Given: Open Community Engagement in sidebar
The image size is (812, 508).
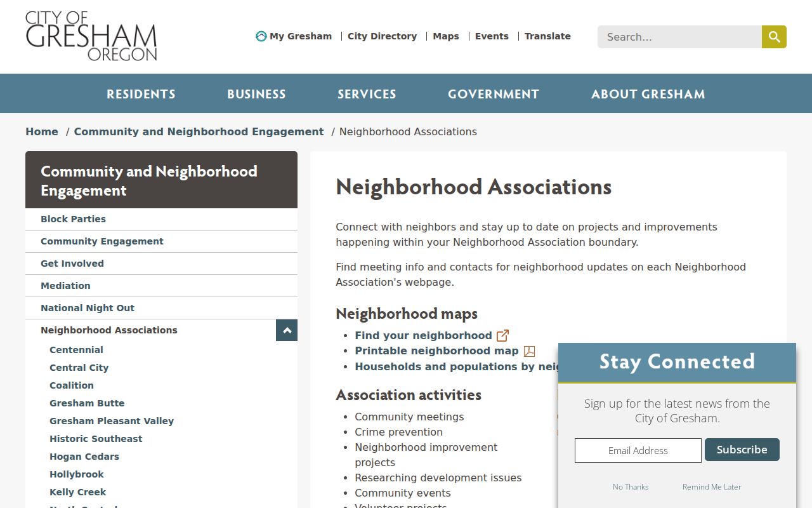Looking at the screenshot, I should (161, 241).
